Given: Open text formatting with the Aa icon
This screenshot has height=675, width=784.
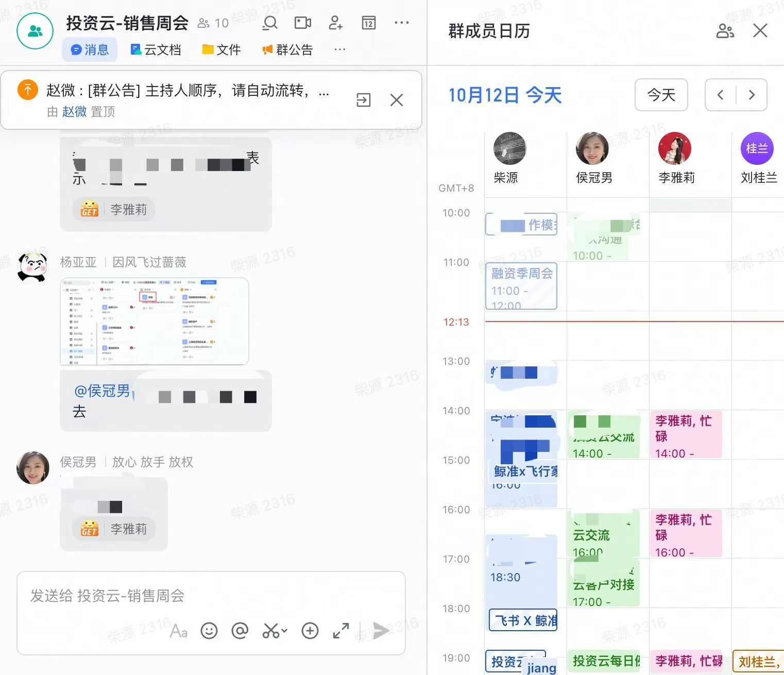Looking at the screenshot, I should tap(179, 631).
